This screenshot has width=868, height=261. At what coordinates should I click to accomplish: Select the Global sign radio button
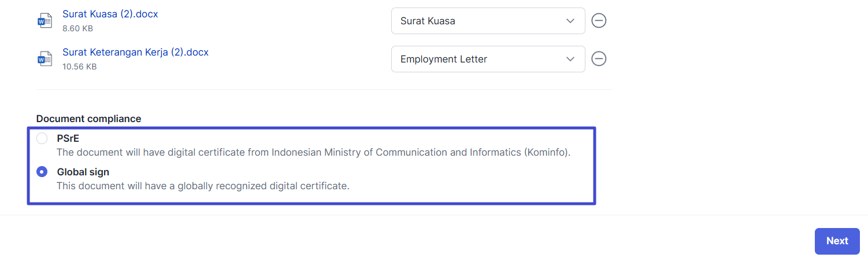pyautogui.click(x=42, y=172)
